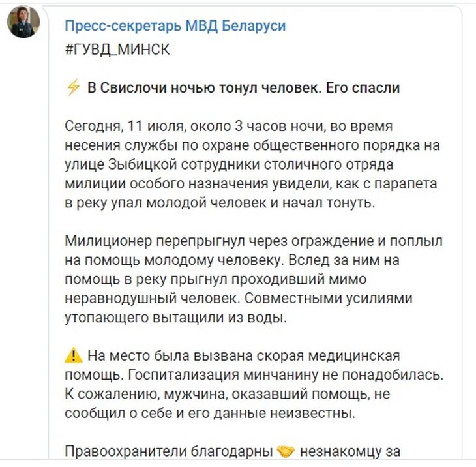Open the Пресс-секретарь МВД Беларуси channel link
Screen dimensions: 476x467
[175, 26]
